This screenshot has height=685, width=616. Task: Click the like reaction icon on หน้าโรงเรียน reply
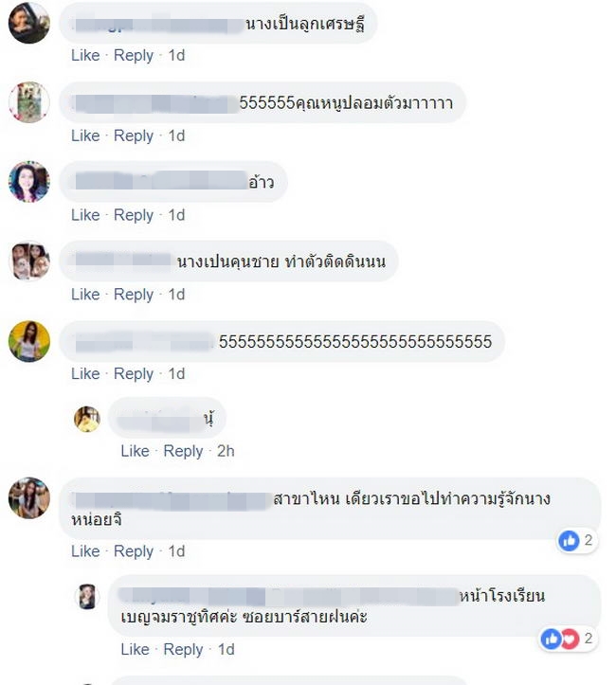point(551,640)
